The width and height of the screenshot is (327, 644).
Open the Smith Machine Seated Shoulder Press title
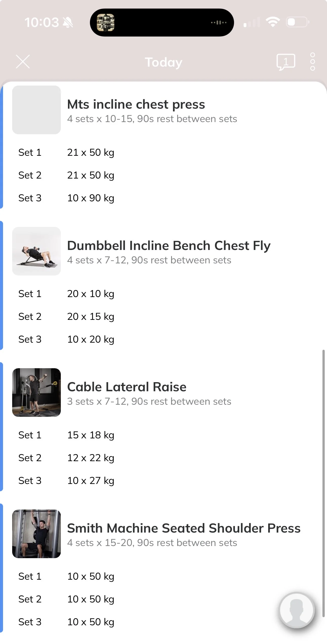(184, 528)
